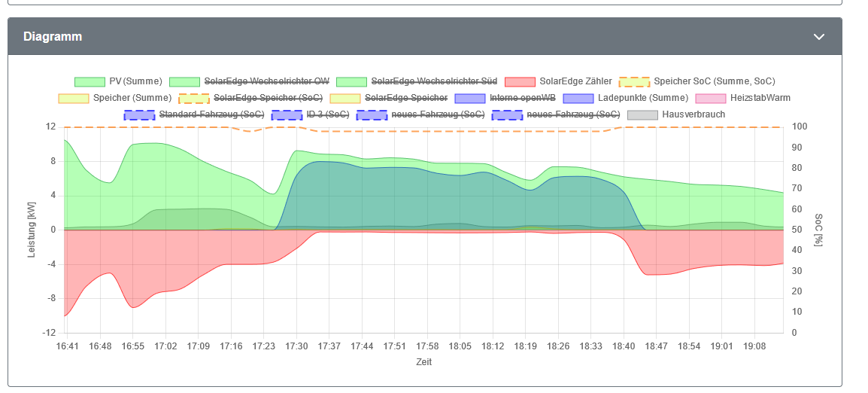Click the 100 value on SoC axis

(800, 127)
